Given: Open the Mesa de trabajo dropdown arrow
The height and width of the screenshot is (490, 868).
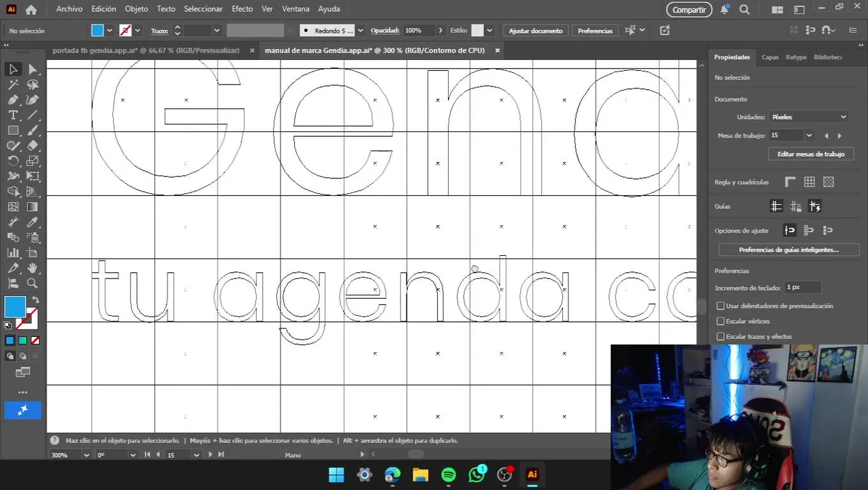Looking at the screenshot, I should pos(809,135).
